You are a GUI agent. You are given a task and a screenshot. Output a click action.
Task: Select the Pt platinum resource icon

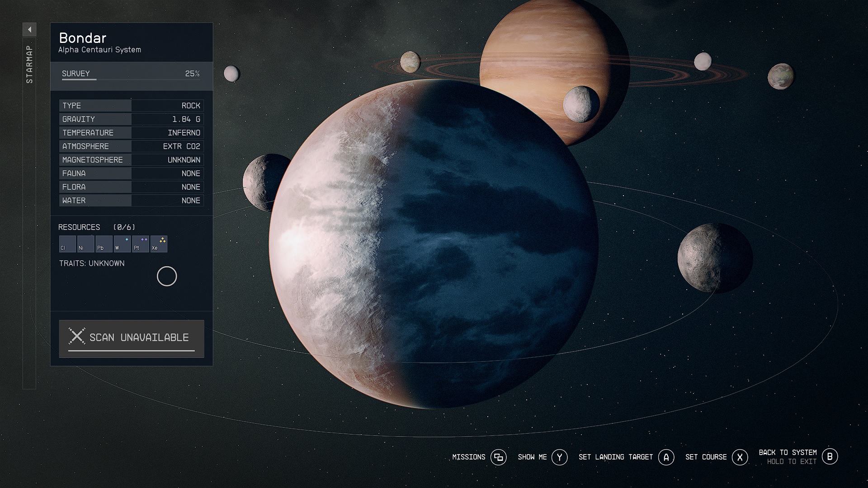pos(140,244)
